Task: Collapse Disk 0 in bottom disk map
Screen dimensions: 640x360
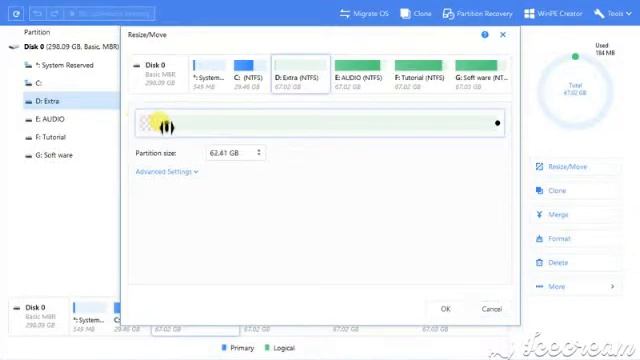Action: click(x=17, y=308)
